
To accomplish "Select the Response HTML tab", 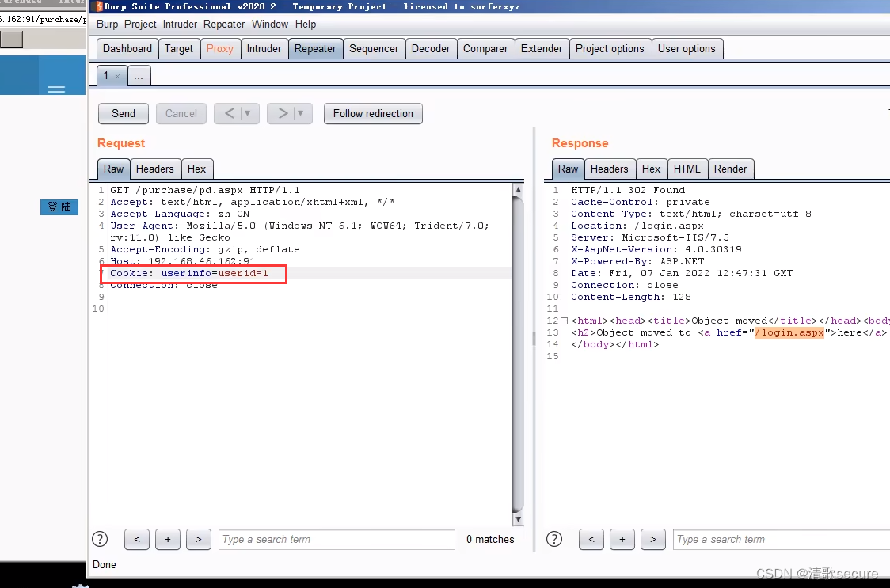I will pyautogui.click(x=687, y=169).
